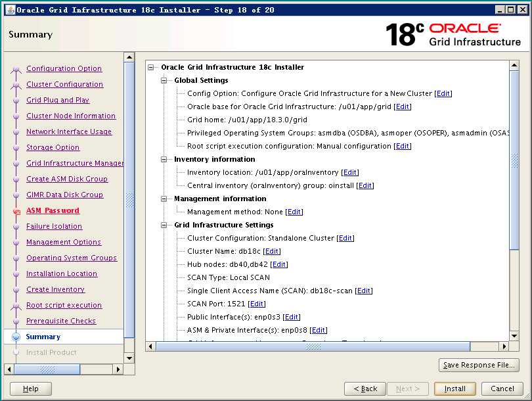Click the summary pane horizontal scrollbar thumb
Image resolution: width=532 pixels, height=401 pixels.
tap(313, 346)
